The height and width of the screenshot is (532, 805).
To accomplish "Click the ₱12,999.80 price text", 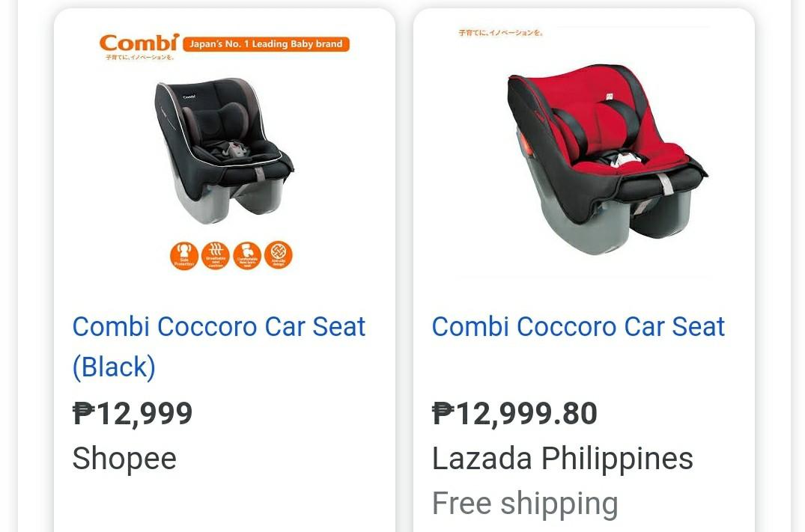I will (x=514, y=413).
